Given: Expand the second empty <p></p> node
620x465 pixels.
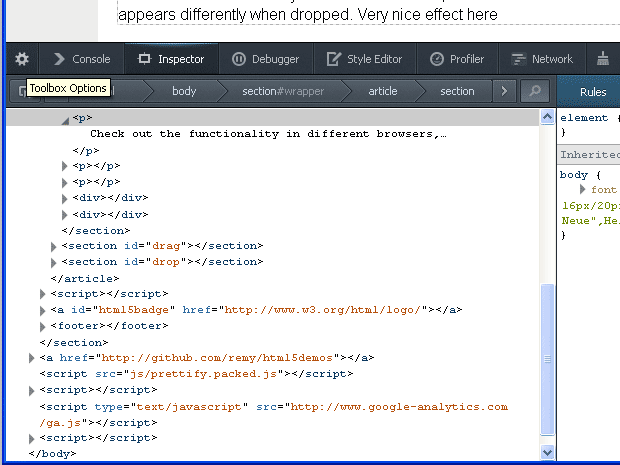Looking at the screenshot, I should tap(64, 182).
